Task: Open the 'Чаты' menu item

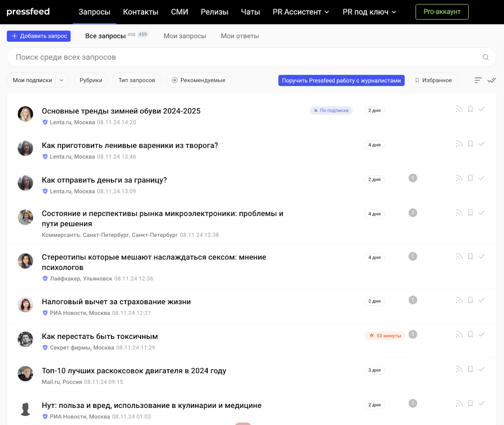Action: point(250,12)
